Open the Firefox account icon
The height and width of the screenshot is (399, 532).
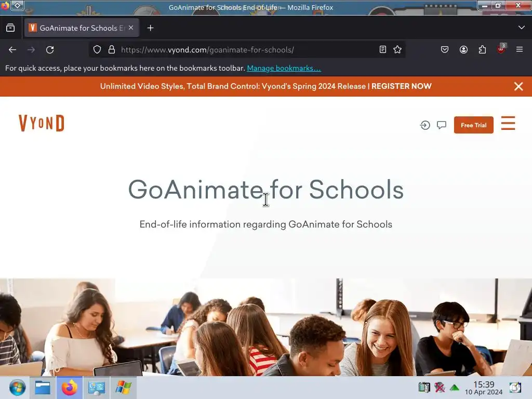click(x=463, y=49)
